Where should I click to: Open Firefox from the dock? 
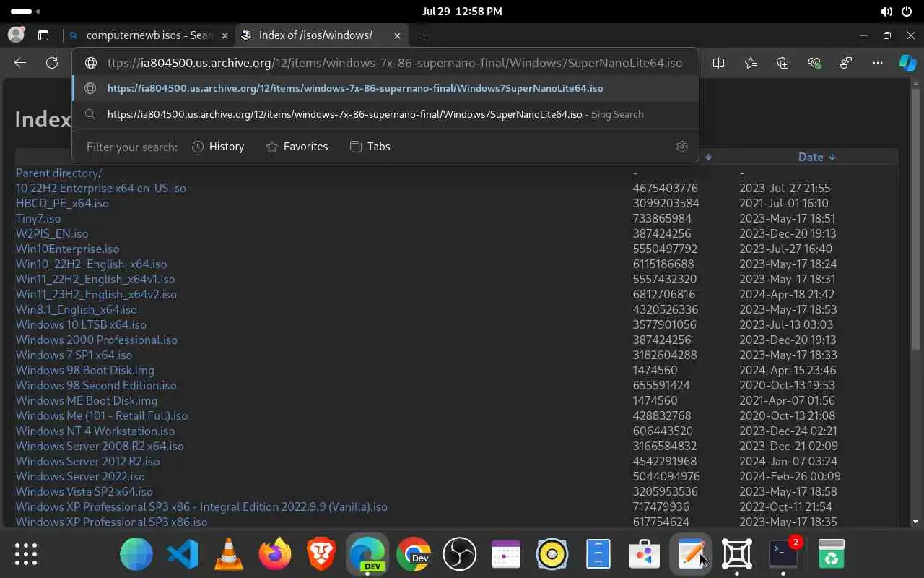pyautogui.click(x=275, y=554)
